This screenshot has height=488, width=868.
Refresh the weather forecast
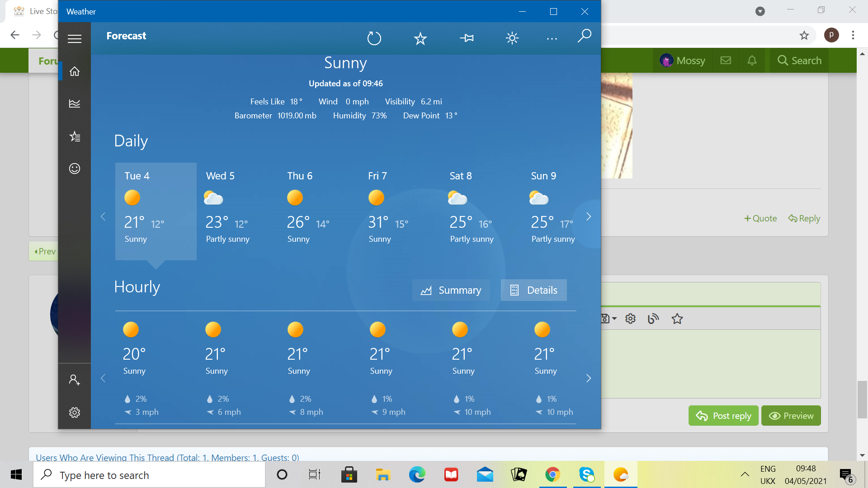pos(374,38)
